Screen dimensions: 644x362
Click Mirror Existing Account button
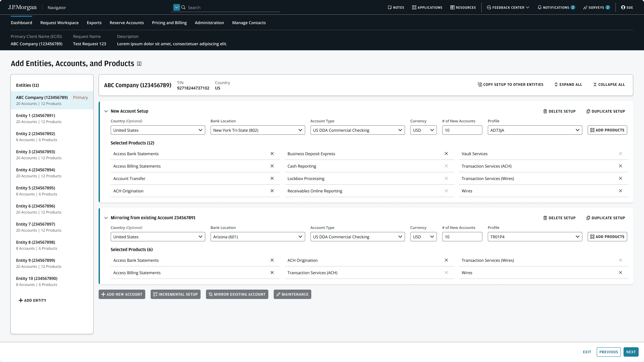coord(237,294)
